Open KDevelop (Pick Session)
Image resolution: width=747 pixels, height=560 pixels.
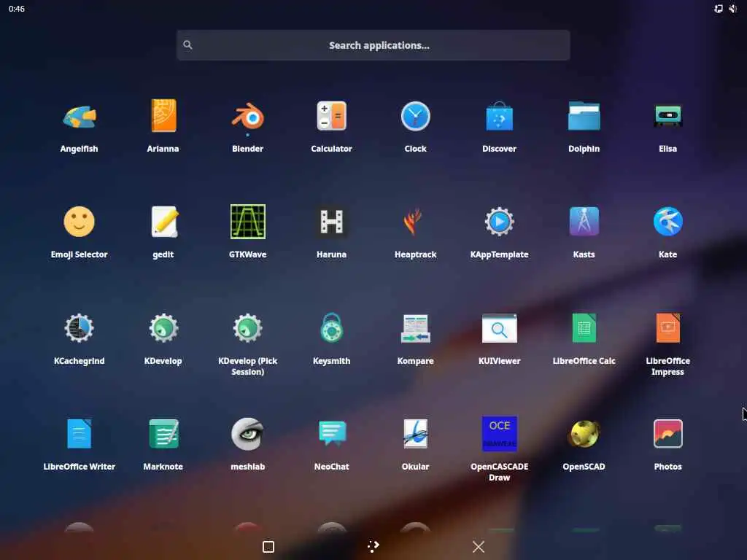pyautogui.click(x=248, y=328)
